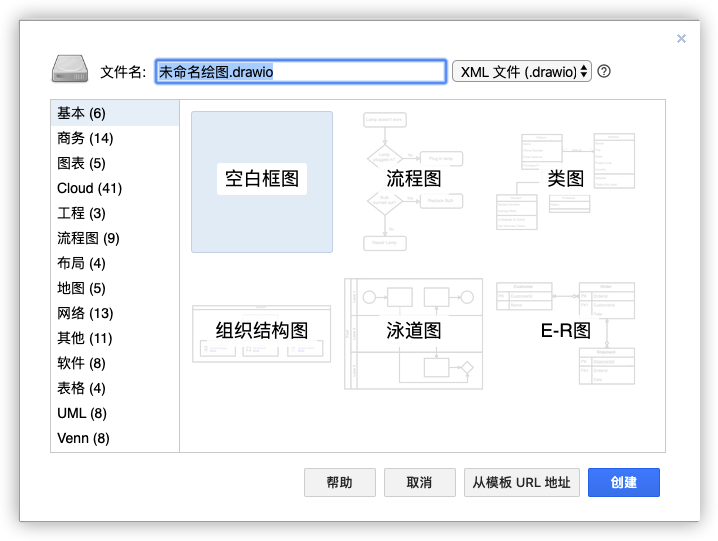Choose the 泳道图 template thumbnail

[x=413, y=332]
